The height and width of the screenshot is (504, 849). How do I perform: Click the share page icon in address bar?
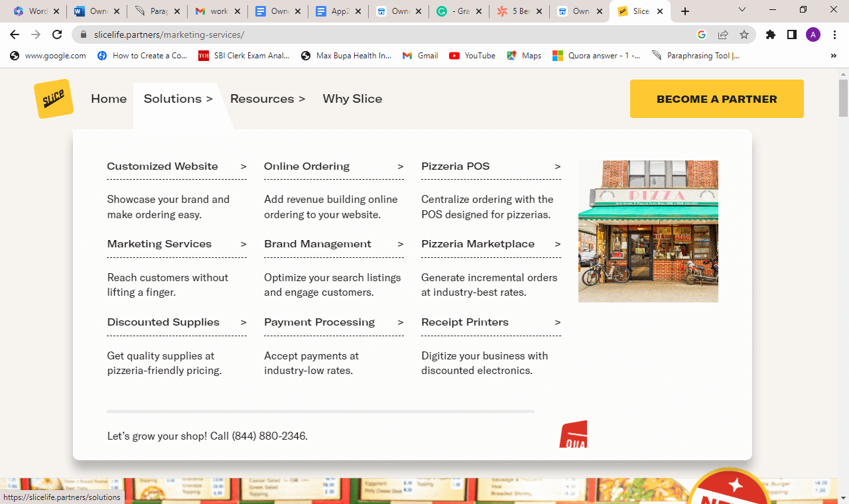723,34
